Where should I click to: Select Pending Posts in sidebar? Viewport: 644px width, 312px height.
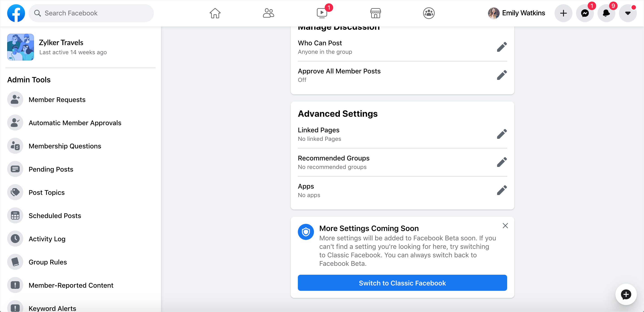tap(51, 169)
